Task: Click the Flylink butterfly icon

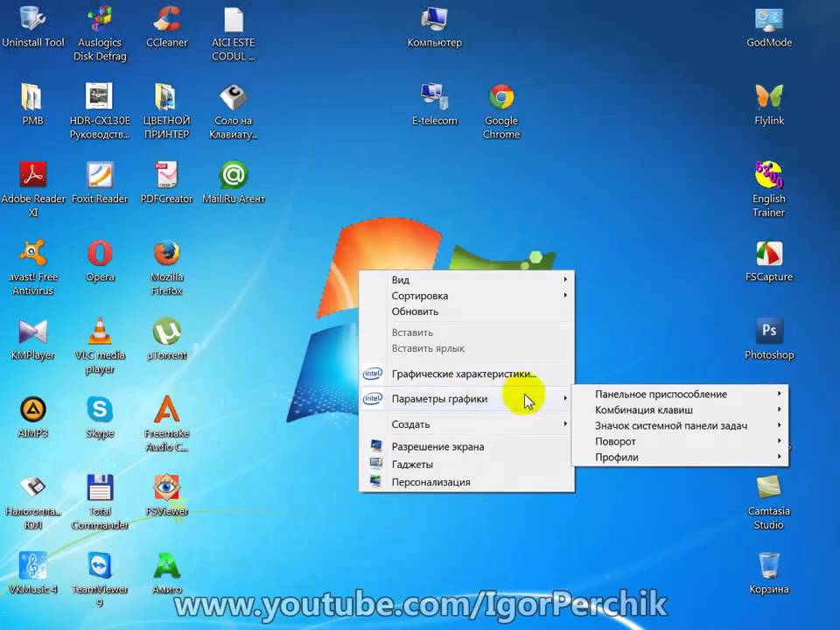Action: coord(769,97)
